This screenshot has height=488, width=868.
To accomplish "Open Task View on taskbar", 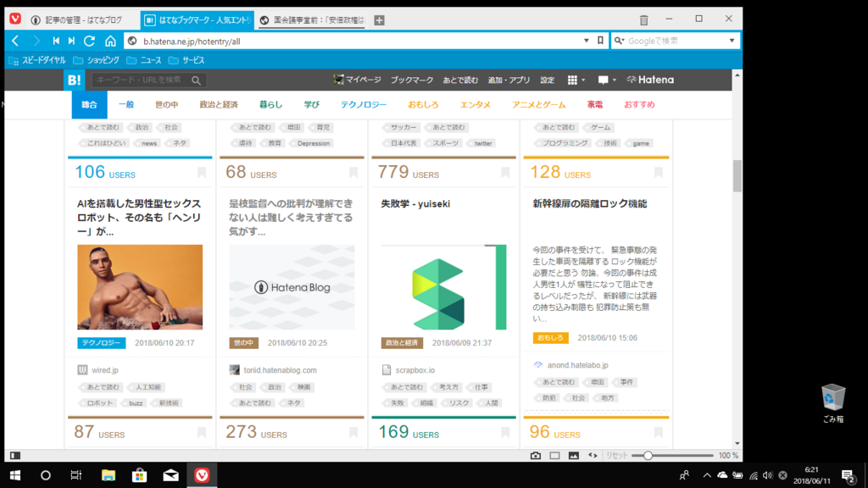I will point(76,475).
